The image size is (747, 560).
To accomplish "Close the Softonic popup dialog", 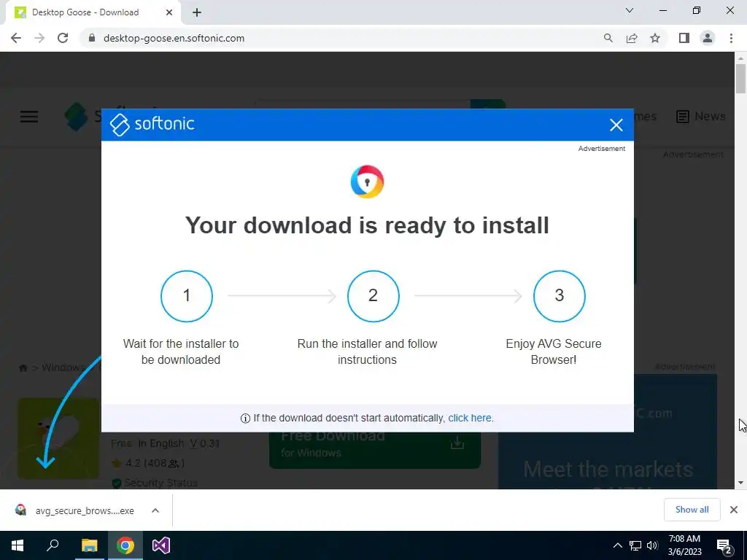I will (616, 125).
